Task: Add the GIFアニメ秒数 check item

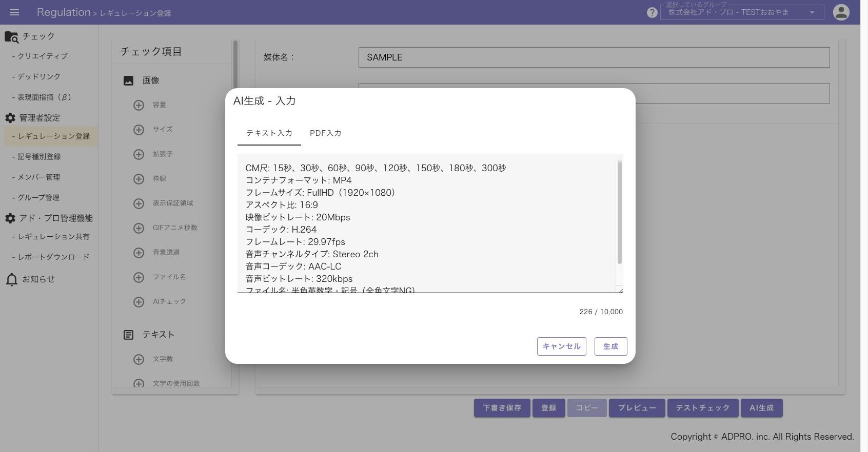Action: tap(139, 228)
